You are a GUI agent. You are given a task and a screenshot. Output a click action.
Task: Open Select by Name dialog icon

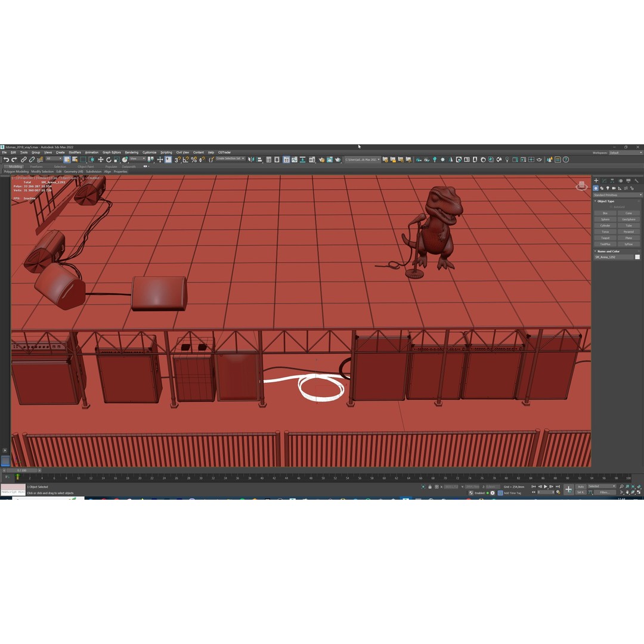pos(75,159)
